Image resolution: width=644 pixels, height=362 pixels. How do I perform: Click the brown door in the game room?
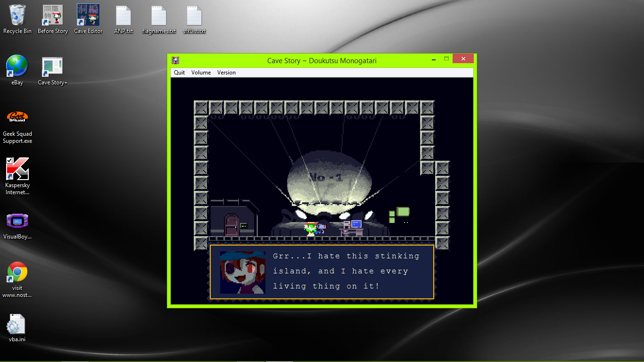pos(231,225)
